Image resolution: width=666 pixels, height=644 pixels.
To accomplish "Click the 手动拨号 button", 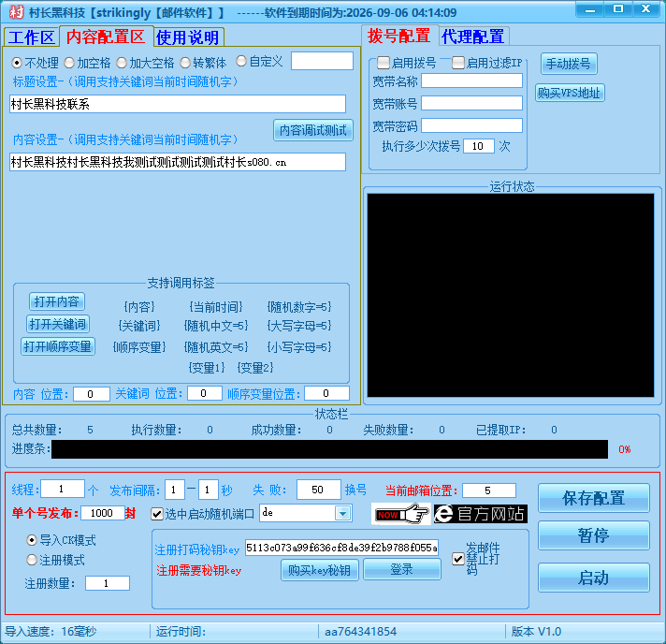I will (x=569, y=64).
